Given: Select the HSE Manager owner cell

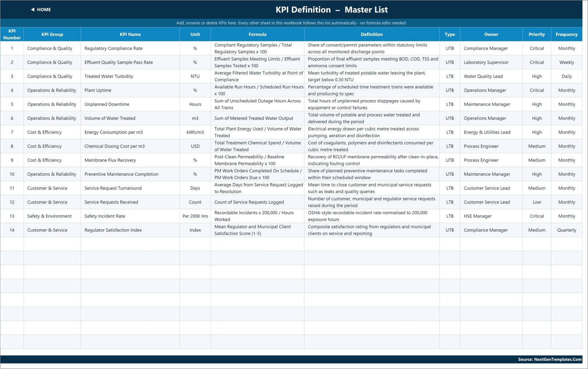Looking at the screenshot, I should tap(491, 216).
